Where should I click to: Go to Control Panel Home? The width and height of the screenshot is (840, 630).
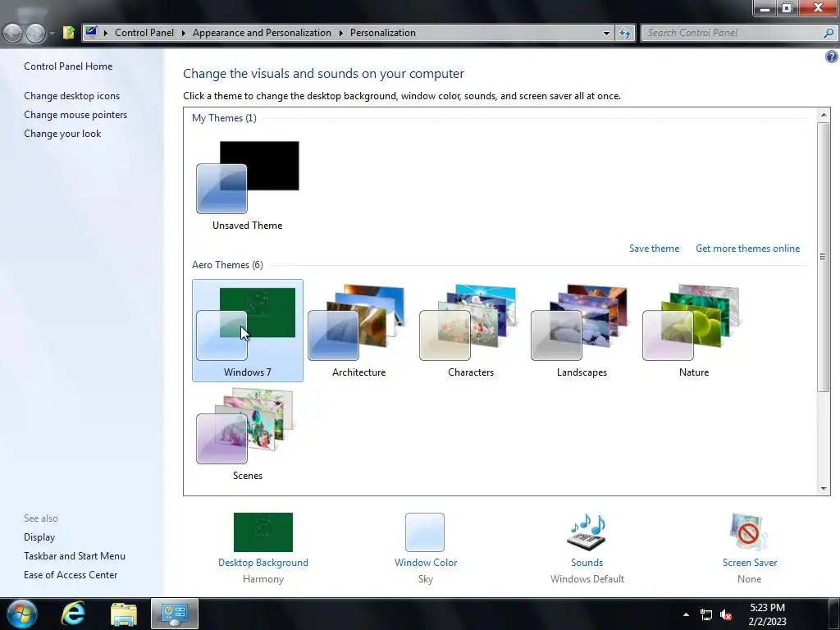click(x=68, y=66)
